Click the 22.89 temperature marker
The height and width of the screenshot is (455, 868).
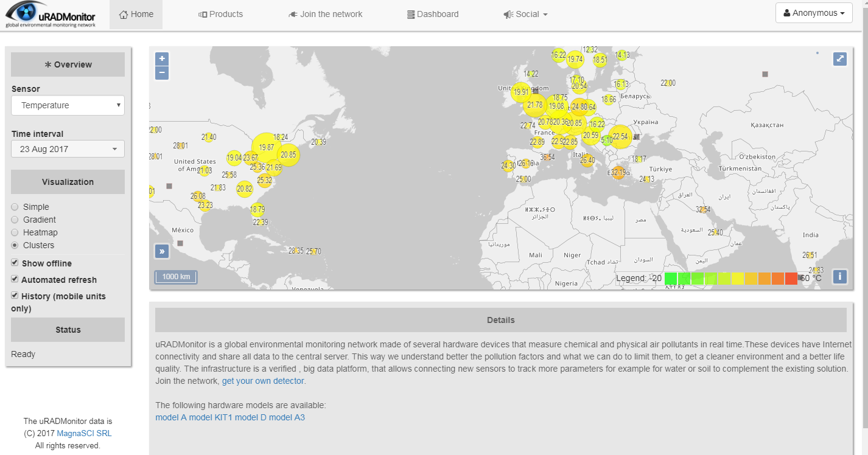(537, 142)
